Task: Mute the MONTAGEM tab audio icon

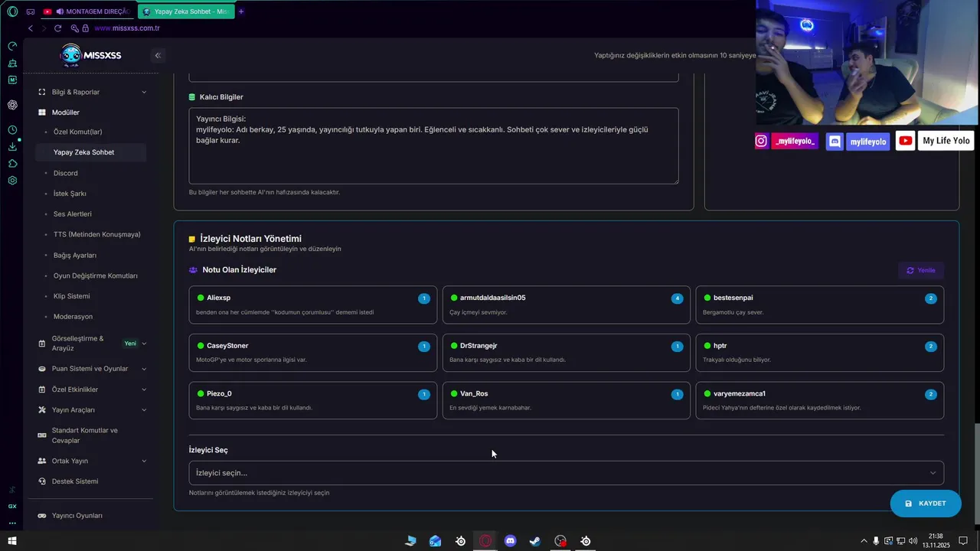Action: [x=60, y=11]
